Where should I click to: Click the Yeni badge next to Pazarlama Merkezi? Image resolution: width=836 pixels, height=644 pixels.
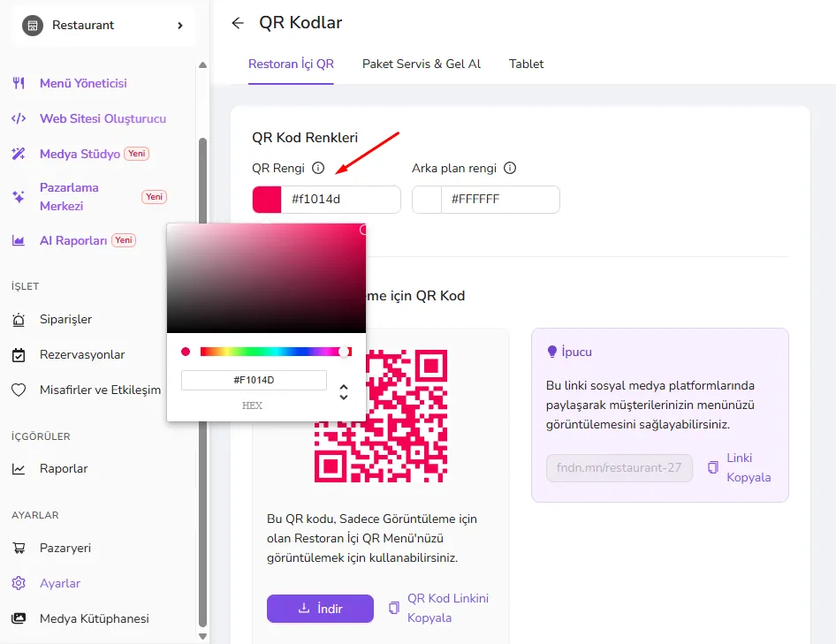154,197
